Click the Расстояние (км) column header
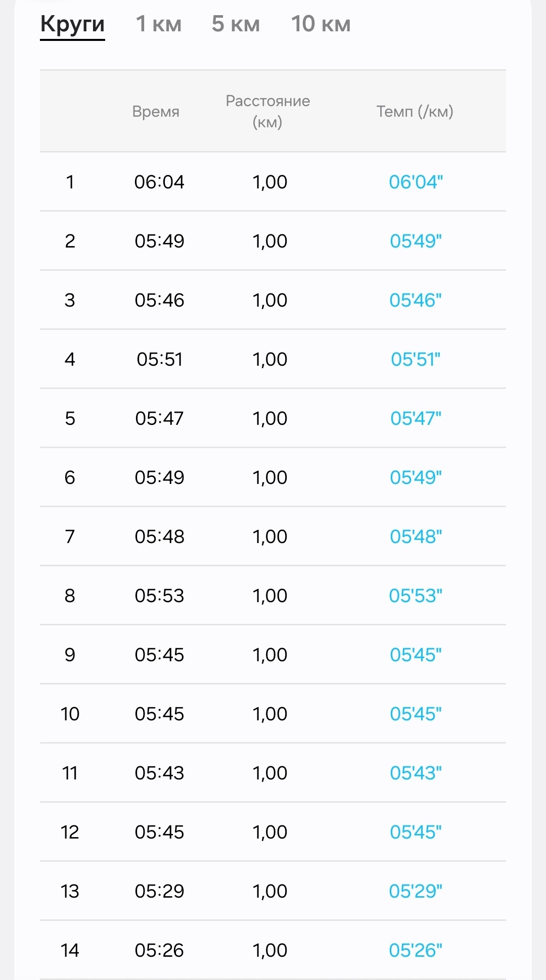Viewport: 546px width, 980px height. (267, 111)
